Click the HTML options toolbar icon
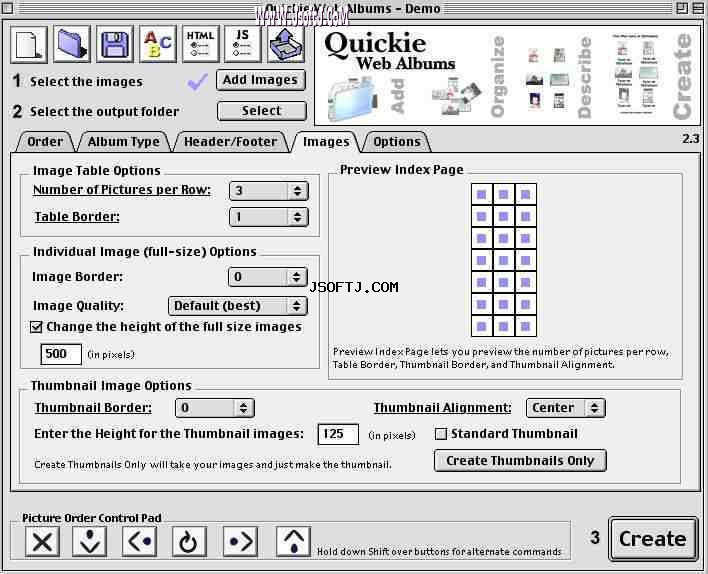This screenshot has height=574, width=708. point(200,44)
